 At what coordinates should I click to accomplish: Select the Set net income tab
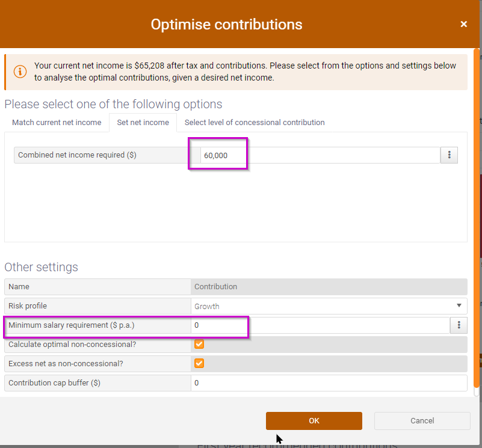point(143,122)
